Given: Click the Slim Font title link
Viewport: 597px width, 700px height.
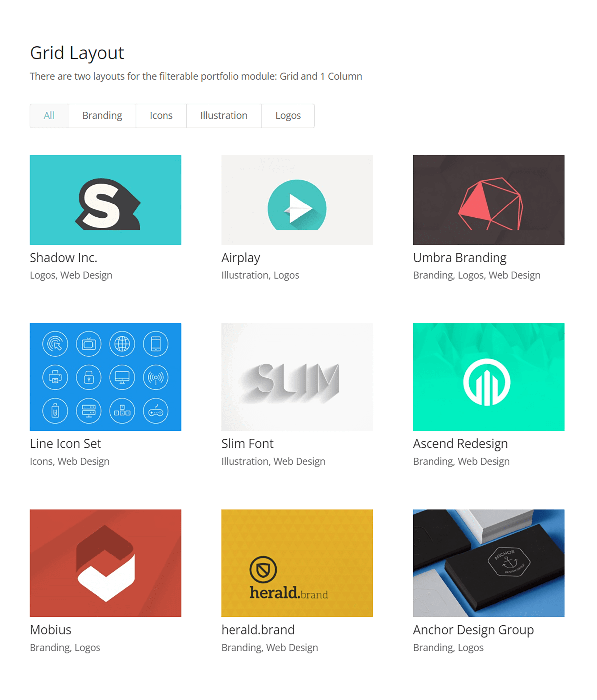Looking at the screenshot, I should pyautogui.click(x=247, y=444).
